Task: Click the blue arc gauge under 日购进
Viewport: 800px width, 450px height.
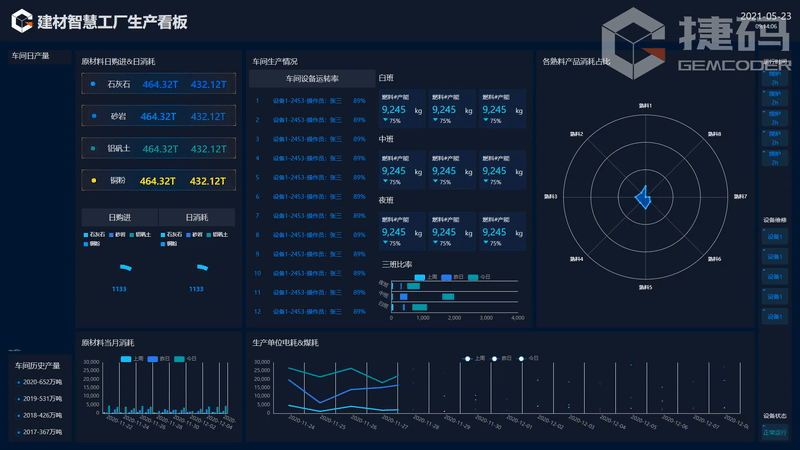Action: tap(126, 268)
